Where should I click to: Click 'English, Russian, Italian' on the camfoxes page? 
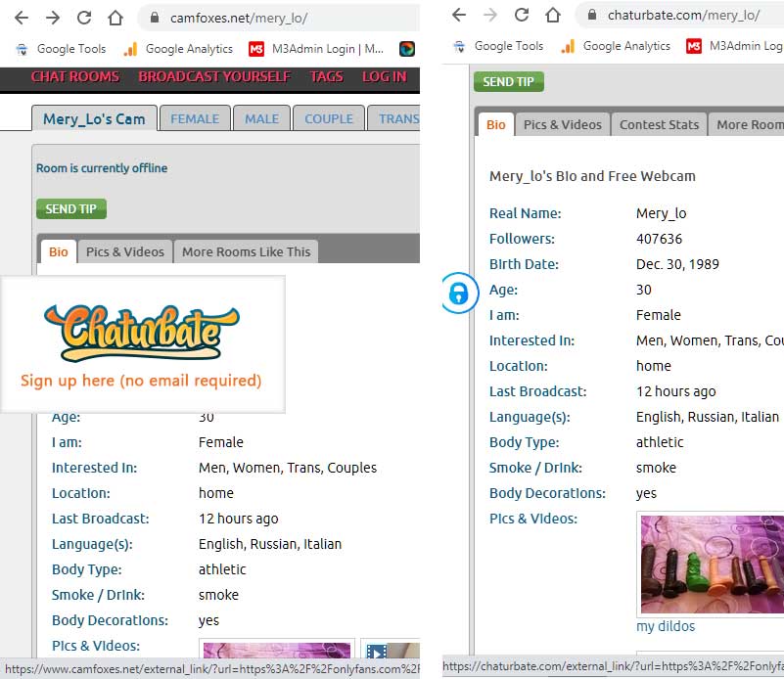point(270,544)
